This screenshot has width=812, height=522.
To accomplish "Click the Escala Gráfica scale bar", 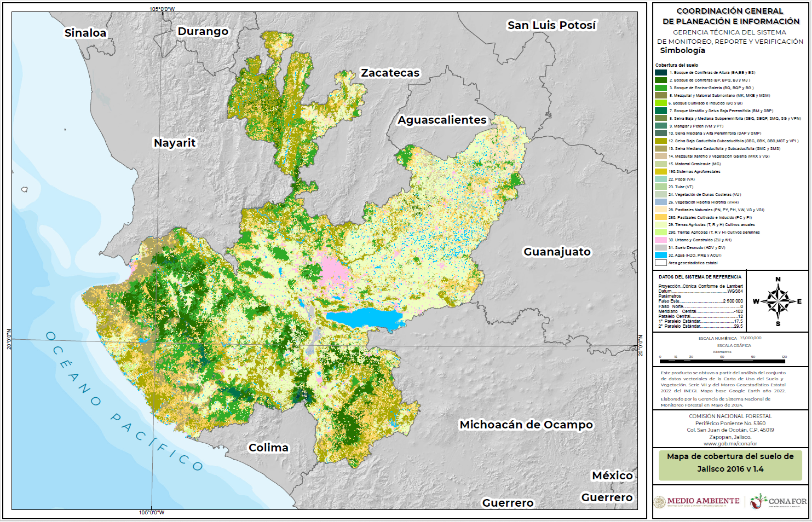I will point(722,361).
